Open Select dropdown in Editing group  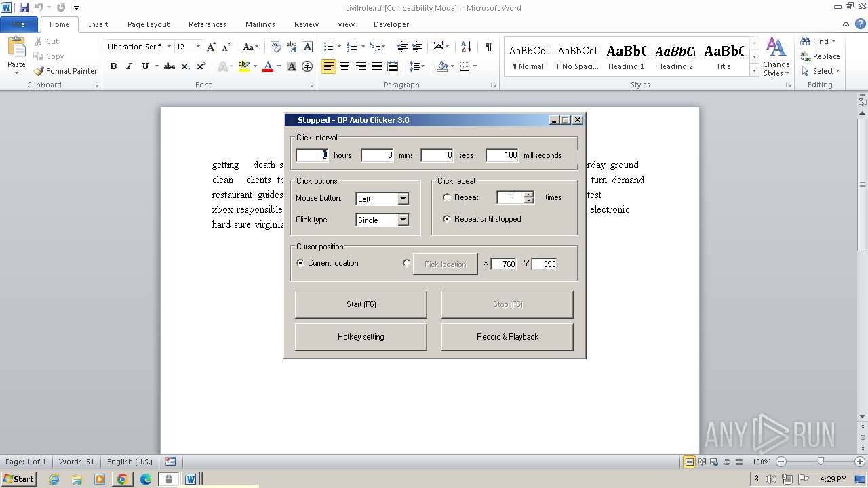(x=837, y=71)
